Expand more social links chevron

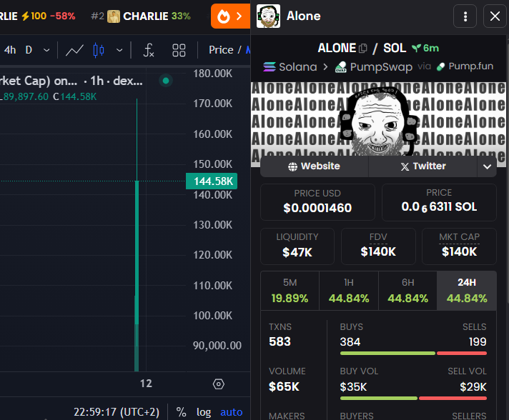[x=487, y=166]
